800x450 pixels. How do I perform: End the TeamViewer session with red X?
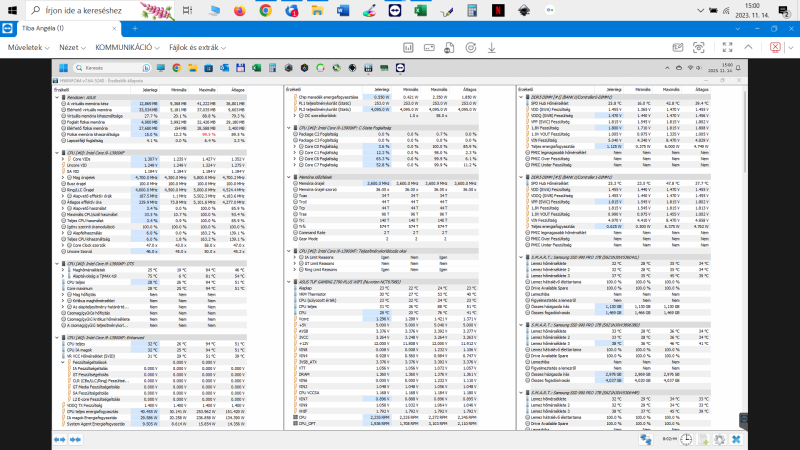pyautogui.click(x=775, y=47)
